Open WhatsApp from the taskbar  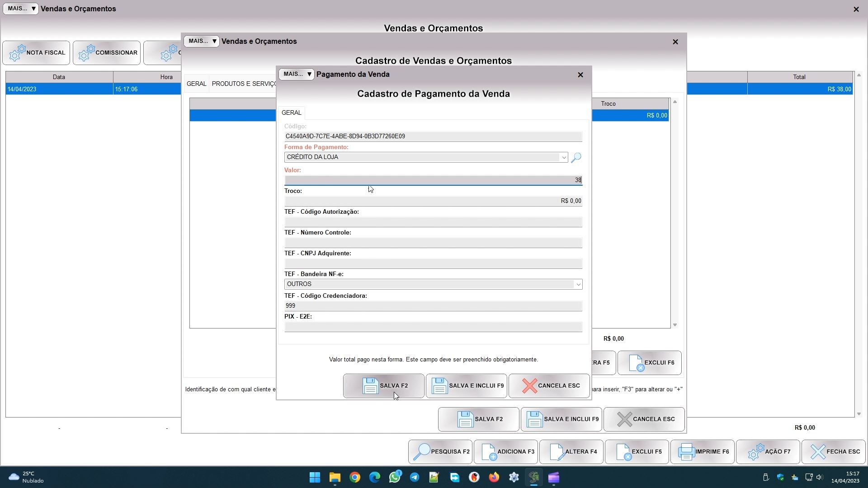[395, 477]
